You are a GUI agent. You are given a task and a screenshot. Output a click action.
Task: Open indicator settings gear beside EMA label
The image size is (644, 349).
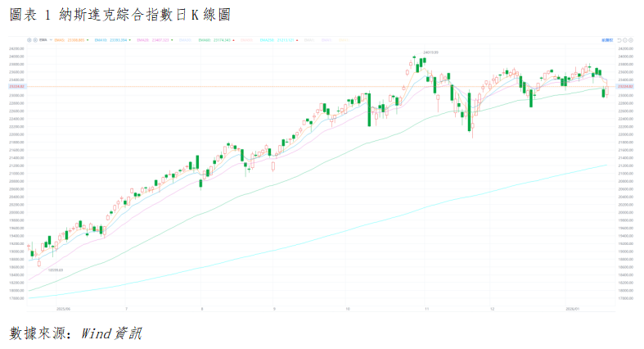29,39
